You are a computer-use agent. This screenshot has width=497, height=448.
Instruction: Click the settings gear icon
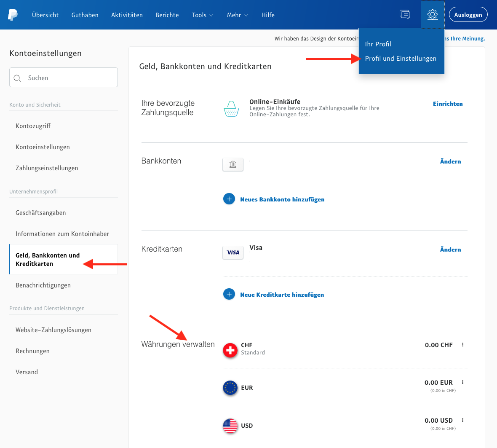click(x=432, y=14)
